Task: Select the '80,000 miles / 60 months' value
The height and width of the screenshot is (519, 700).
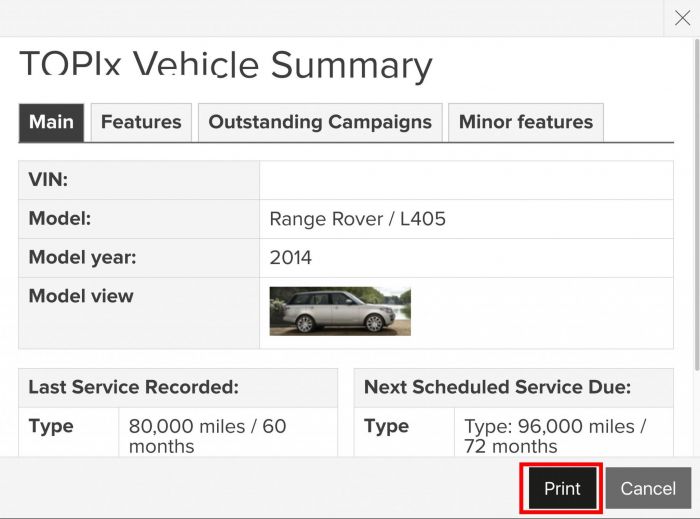Action: pos(208,436)
